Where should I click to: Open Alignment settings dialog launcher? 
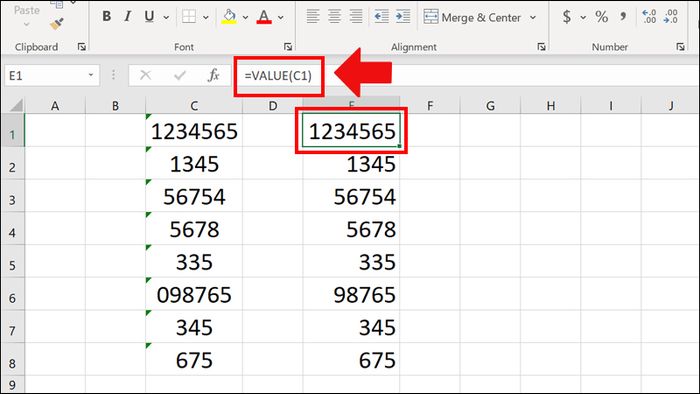point(542,46)
